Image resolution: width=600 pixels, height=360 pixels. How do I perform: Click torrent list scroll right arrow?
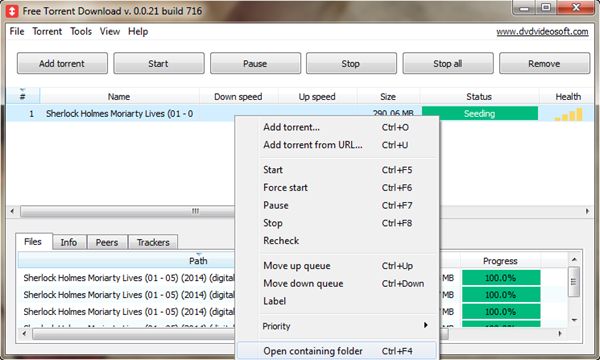click(x=587, y=211)
